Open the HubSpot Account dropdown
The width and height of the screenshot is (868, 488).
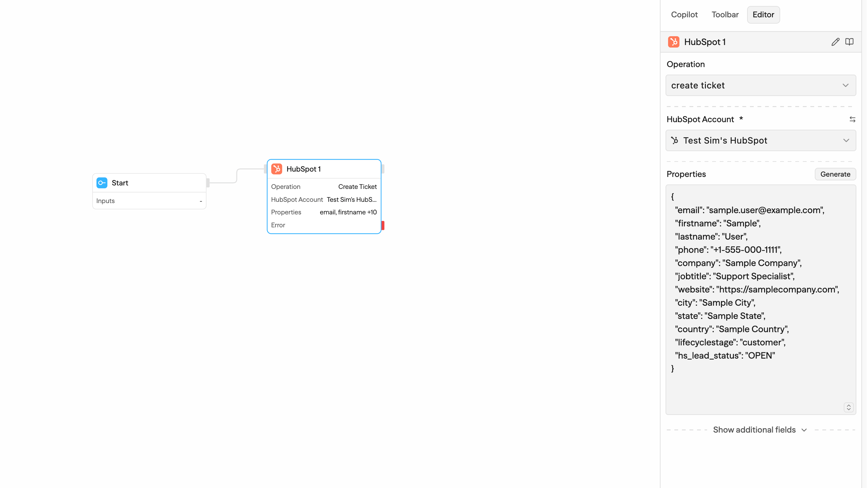pyautogui.click(x=761, y=140)
